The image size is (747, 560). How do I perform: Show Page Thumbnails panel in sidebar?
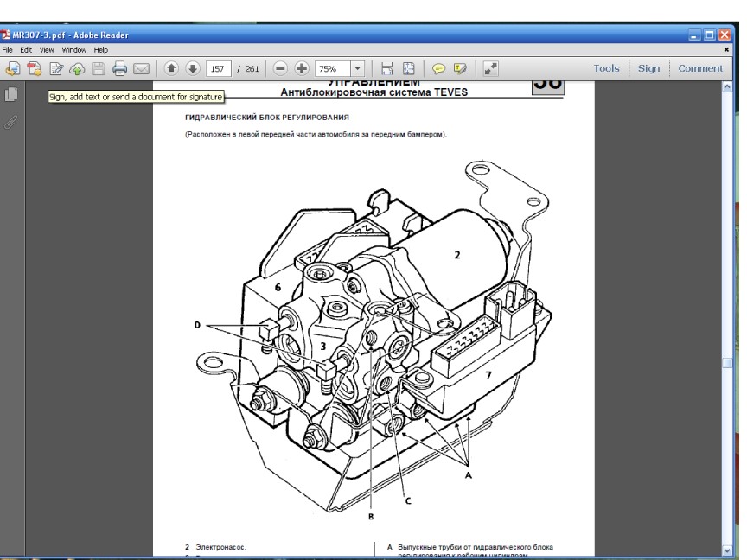click(x=11, y=94)
